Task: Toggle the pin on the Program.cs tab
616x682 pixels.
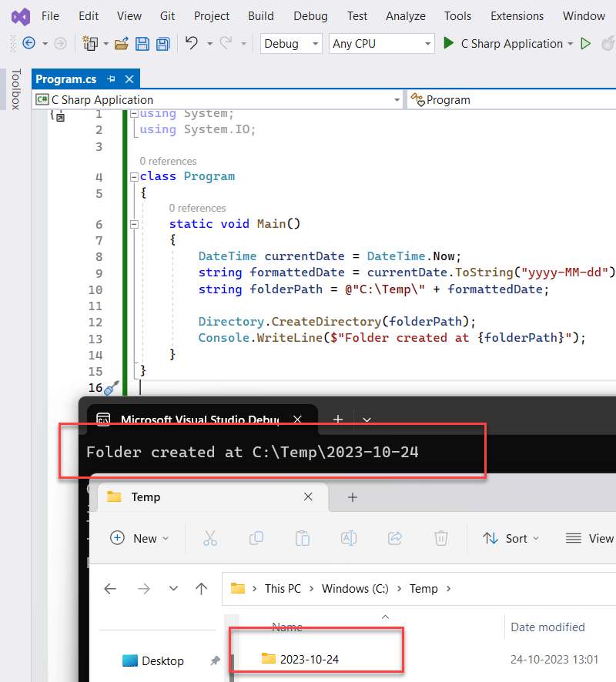Action: click(x=112, y=78)
